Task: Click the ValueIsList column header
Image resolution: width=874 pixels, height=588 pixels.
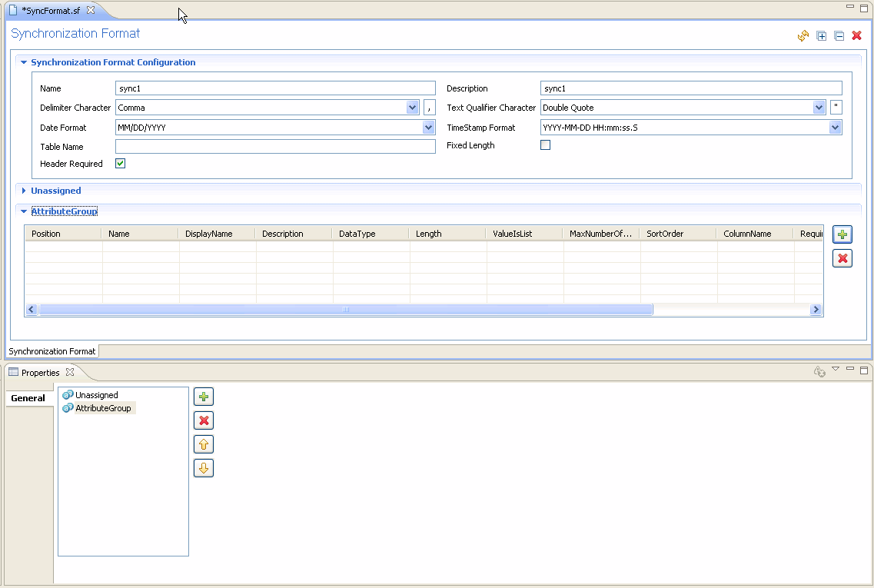Action: [524, 234]
